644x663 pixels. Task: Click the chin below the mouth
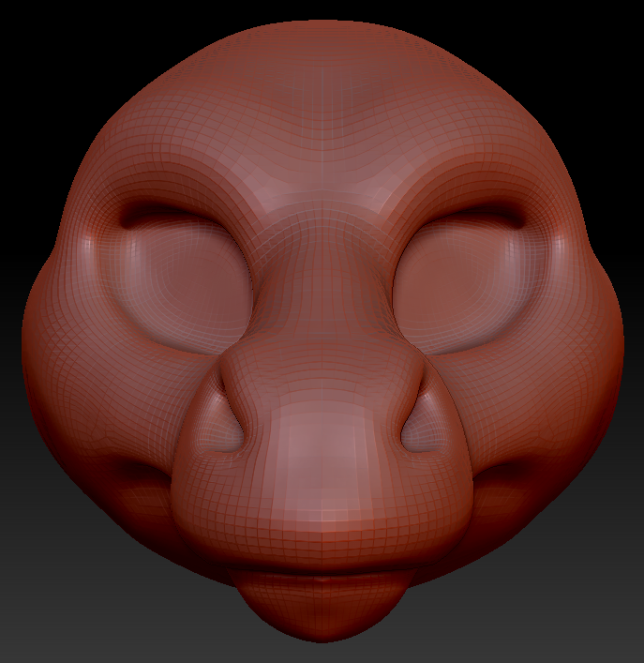click(322, 605)
